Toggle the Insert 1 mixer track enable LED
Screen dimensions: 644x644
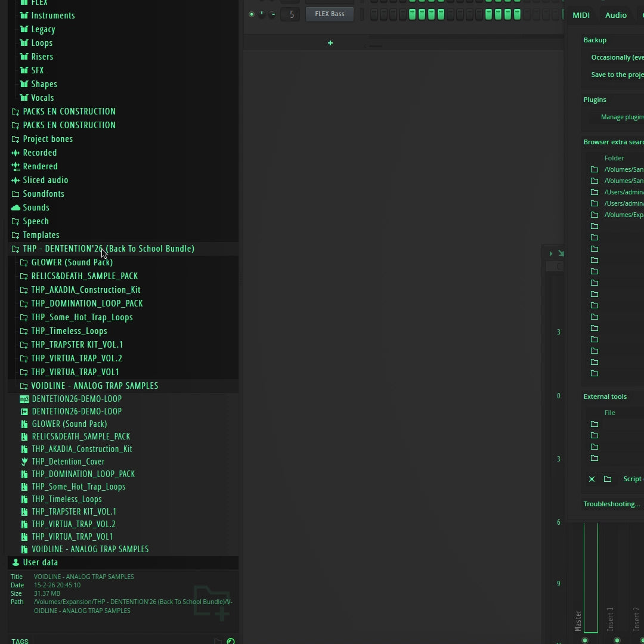[x=617, y=640]
